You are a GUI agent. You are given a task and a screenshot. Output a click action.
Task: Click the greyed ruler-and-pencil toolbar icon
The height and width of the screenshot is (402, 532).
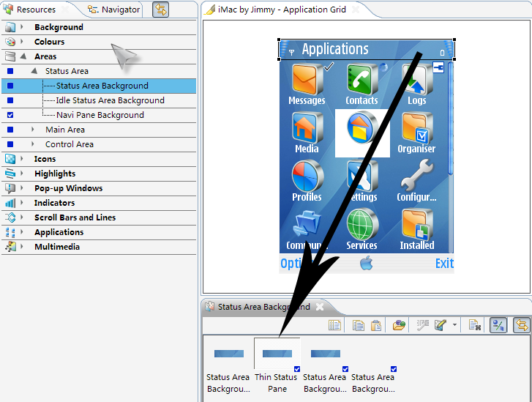[423, 325]
